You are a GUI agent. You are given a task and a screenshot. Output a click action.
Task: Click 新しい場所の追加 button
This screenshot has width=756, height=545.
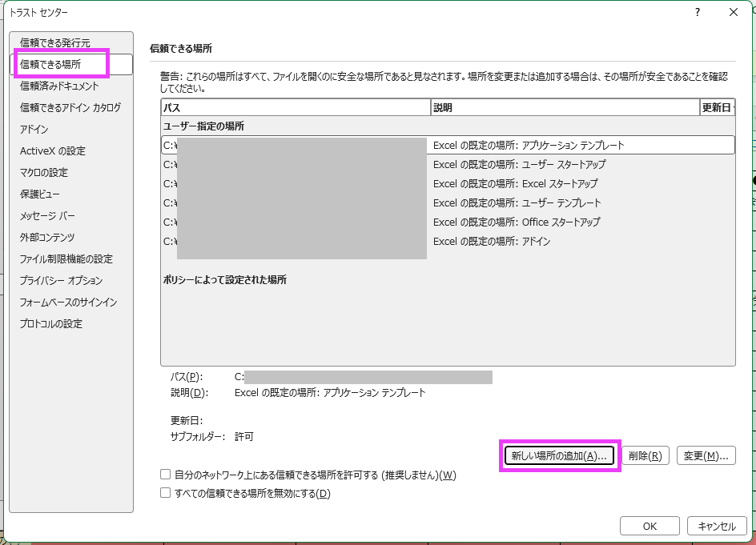tap(560, 456)
